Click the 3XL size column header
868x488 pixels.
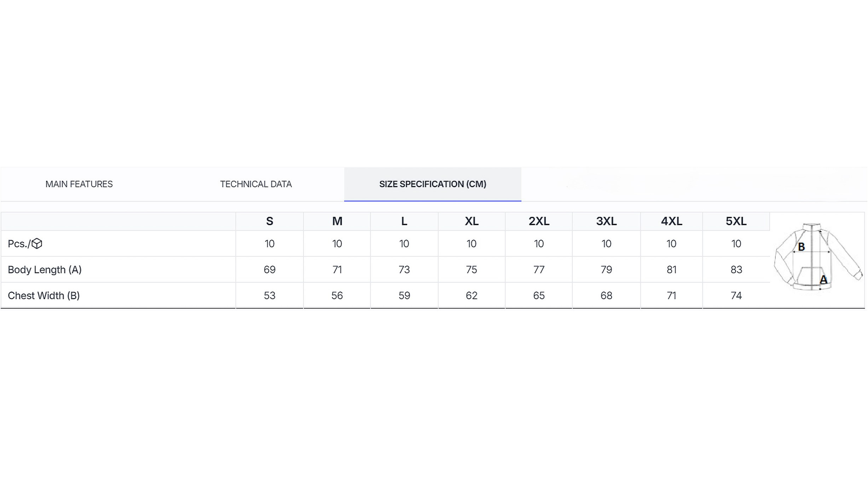(606, 221)
